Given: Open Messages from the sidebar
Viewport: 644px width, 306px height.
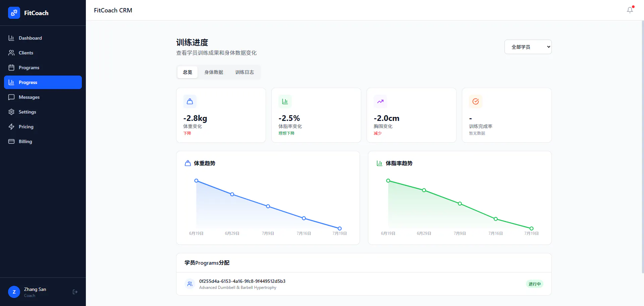Looking at the screenshot, I should 43,97.
